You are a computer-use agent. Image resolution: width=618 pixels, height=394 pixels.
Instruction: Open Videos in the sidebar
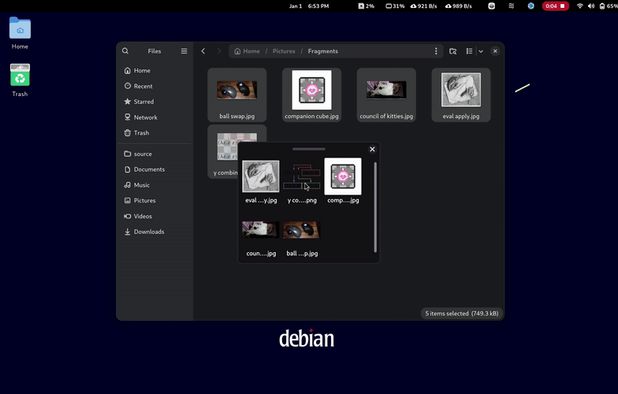[155, 216]
